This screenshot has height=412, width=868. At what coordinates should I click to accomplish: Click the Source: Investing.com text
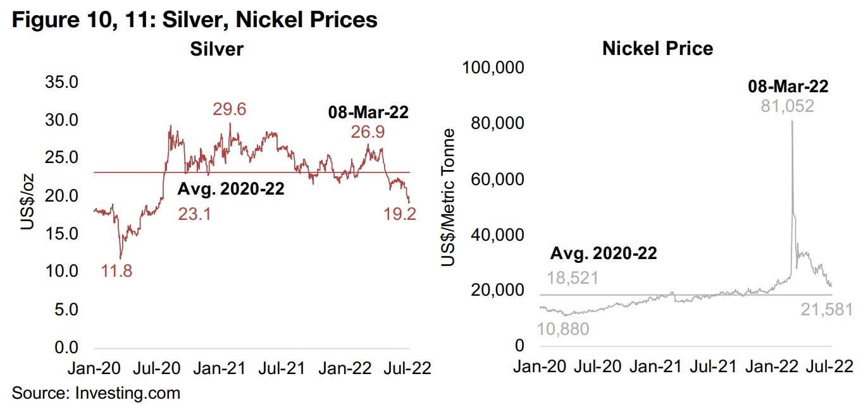pyautogui.click(x=96, y=393)
